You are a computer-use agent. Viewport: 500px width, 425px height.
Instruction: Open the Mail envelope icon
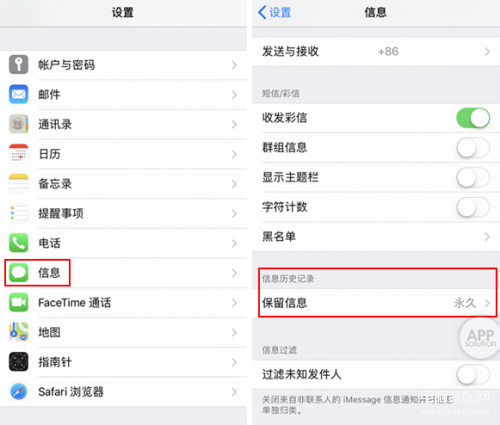point(18,94)
